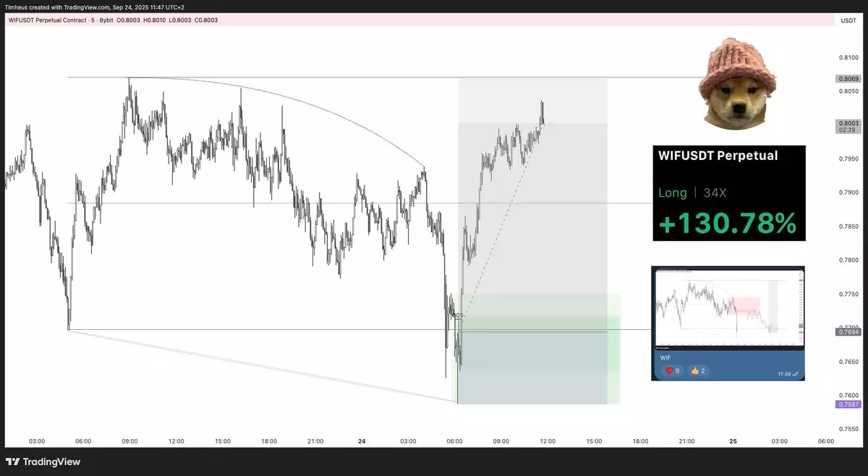
Task: Click the +130.78% profit figure
Action: click(x=727, y=224)
